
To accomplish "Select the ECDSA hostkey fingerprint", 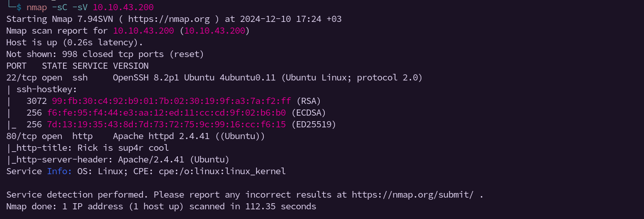I will click(x=166, y=113).
